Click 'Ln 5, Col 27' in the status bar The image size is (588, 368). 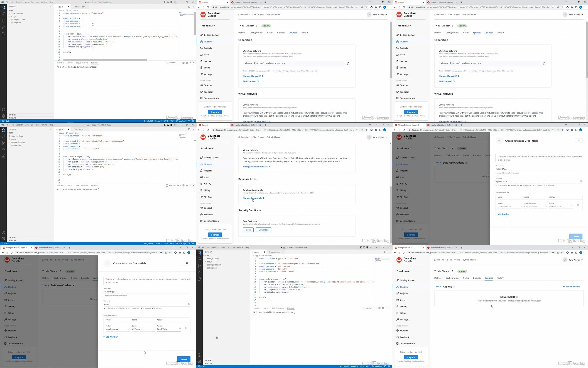(344, 366)
